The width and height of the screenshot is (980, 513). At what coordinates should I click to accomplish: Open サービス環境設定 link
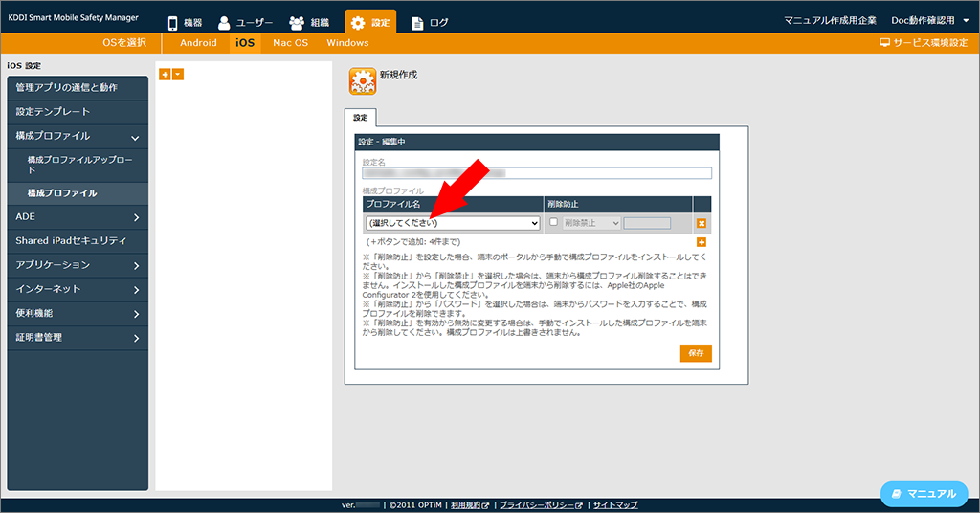click(924, 42)
